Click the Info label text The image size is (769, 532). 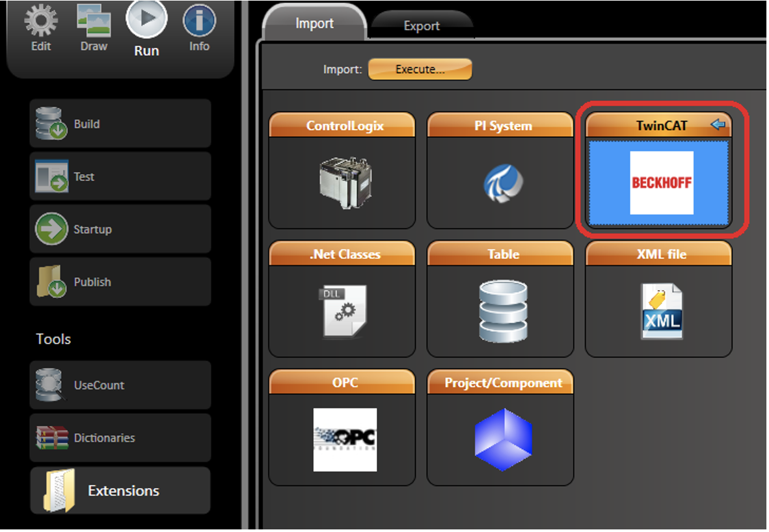(x=199, y=46)
